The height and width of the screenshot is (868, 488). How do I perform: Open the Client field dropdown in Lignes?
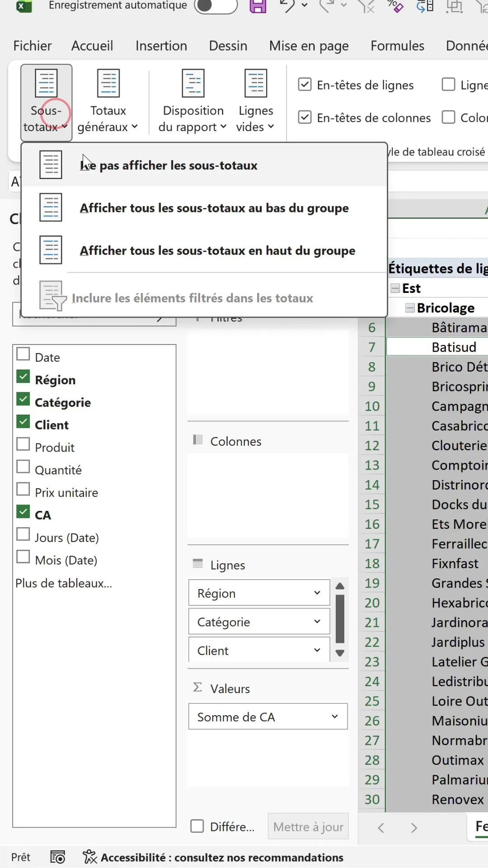click(x=317, y=650)
